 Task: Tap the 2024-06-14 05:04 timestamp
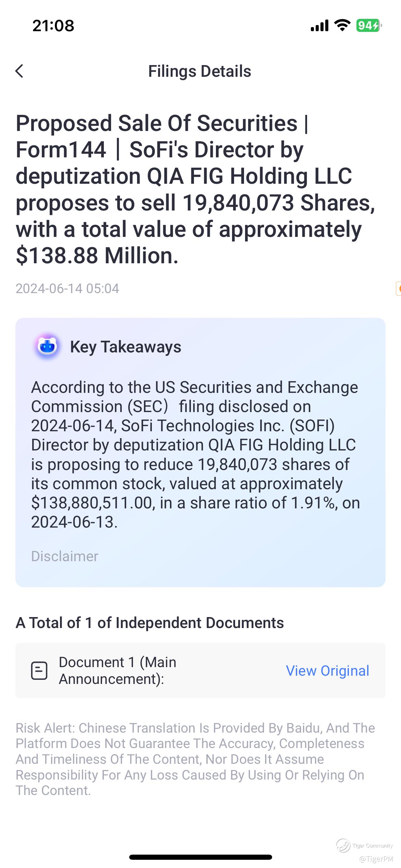click(x=67, y=288)
